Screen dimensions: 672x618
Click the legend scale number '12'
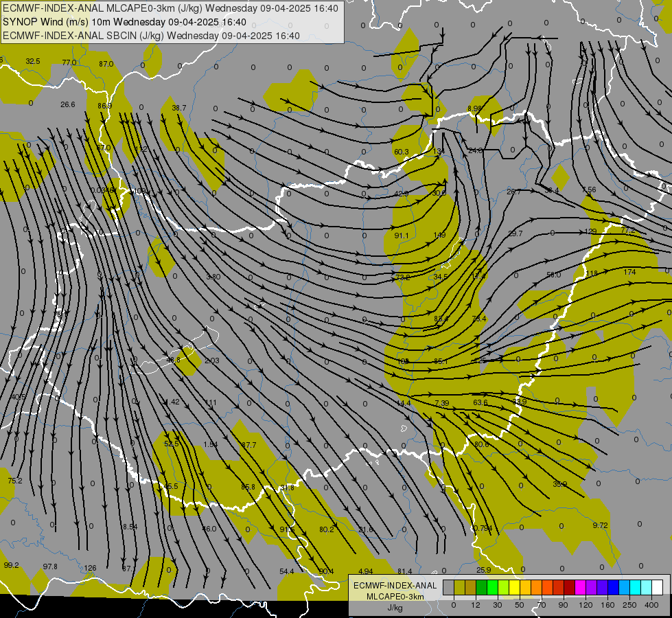coord(476,605)
